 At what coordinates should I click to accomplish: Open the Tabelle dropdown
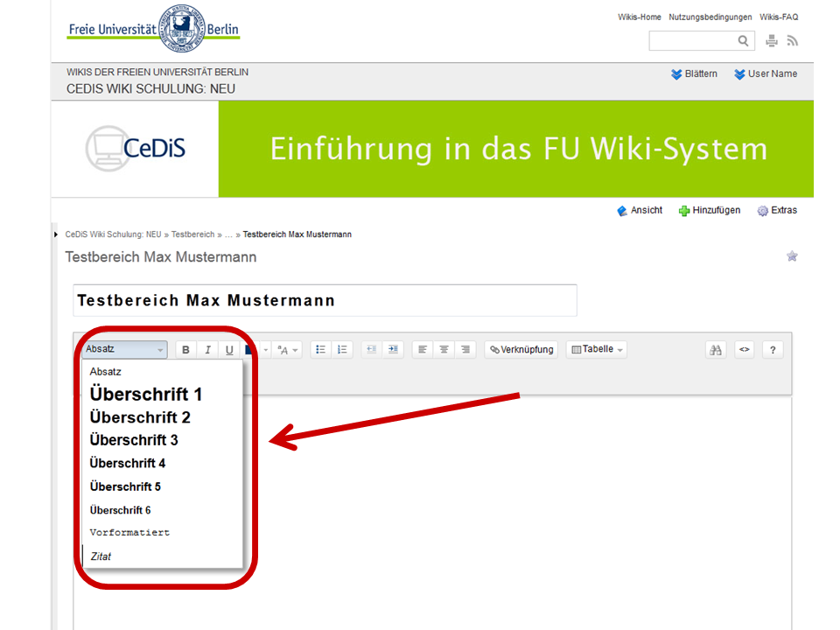pyautogui.click(x=597, y=349)
